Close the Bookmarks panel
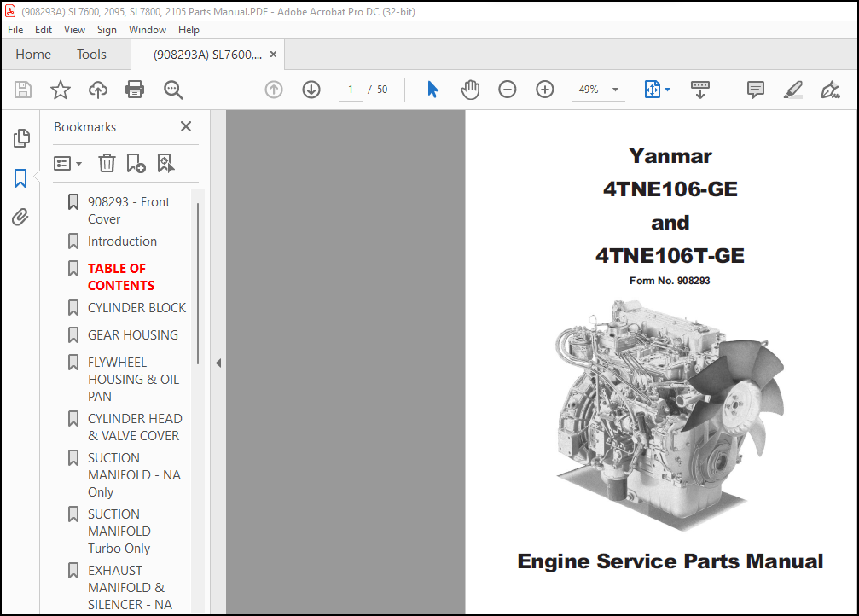This screenshot has width=859, height=616. [x=186, y=126]
